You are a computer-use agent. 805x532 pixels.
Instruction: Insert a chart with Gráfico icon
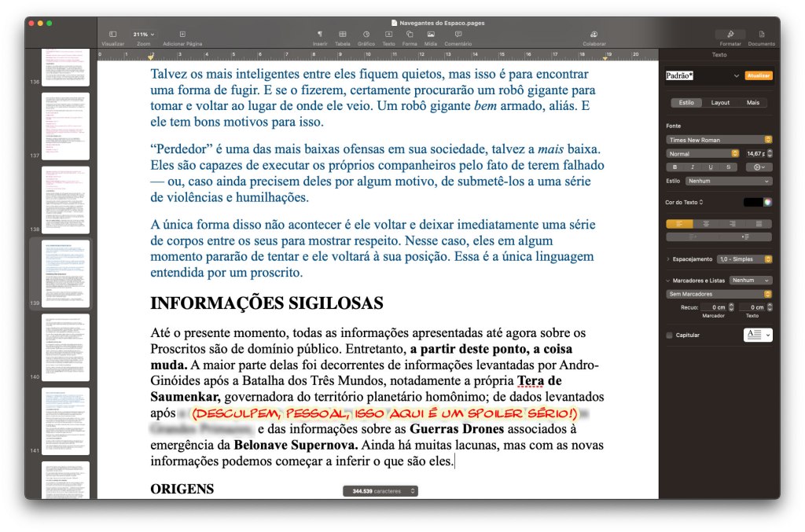(366, 35)
